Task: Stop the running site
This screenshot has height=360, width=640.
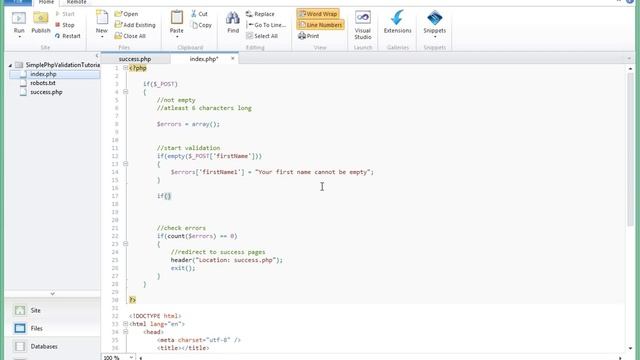Action: pos(65,25)
